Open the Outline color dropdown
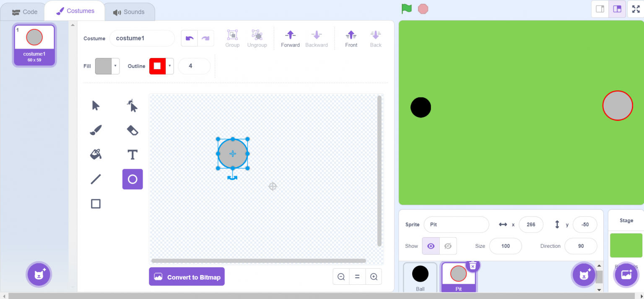This screenshot has width=644, height=299. point(169,66)
